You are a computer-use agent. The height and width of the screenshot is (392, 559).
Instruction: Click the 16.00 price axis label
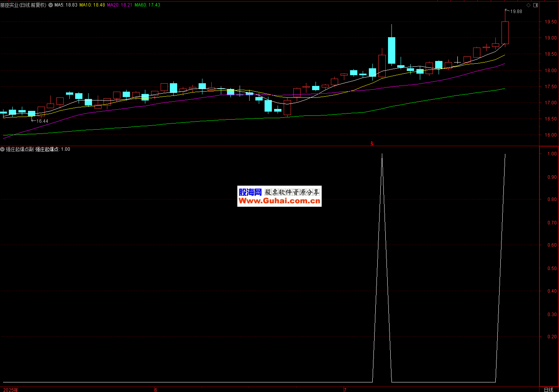(551, 135)
